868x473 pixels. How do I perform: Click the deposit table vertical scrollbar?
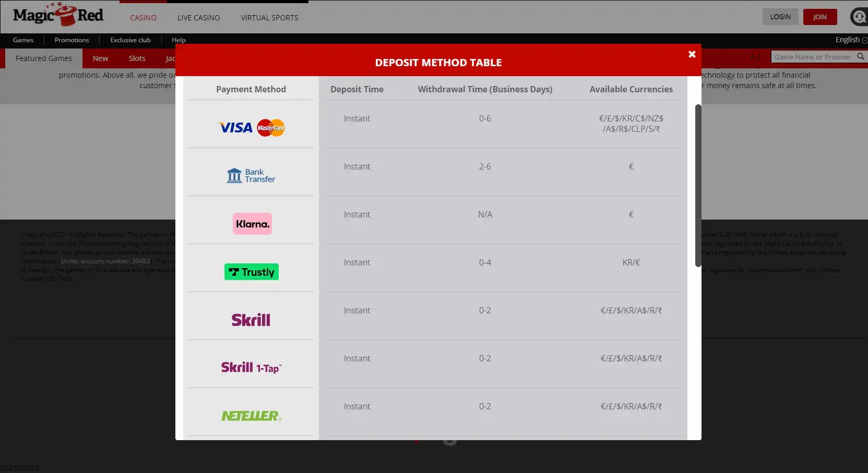698,185
